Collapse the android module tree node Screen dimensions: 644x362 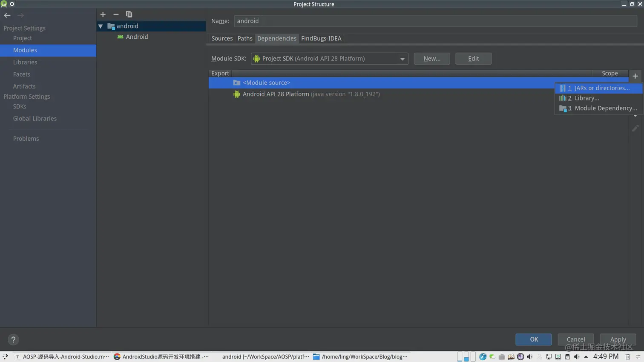pyautogui.click(x=101, y=26)
